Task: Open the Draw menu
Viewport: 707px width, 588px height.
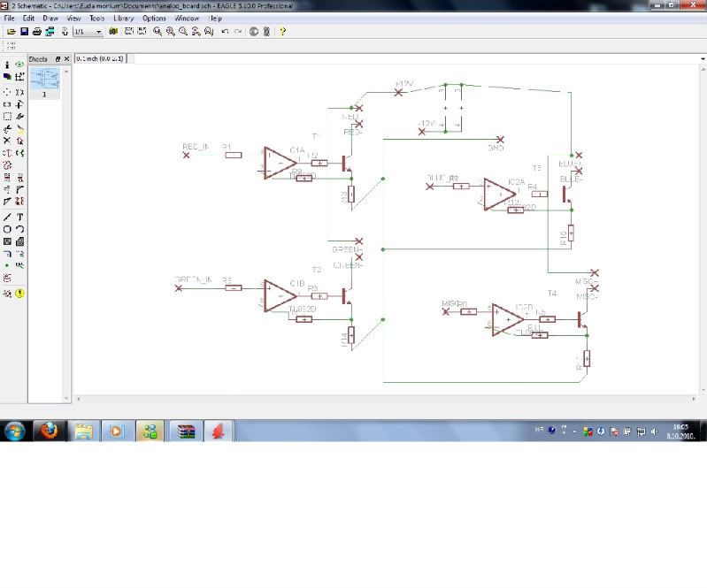Action: coord(50,18)
